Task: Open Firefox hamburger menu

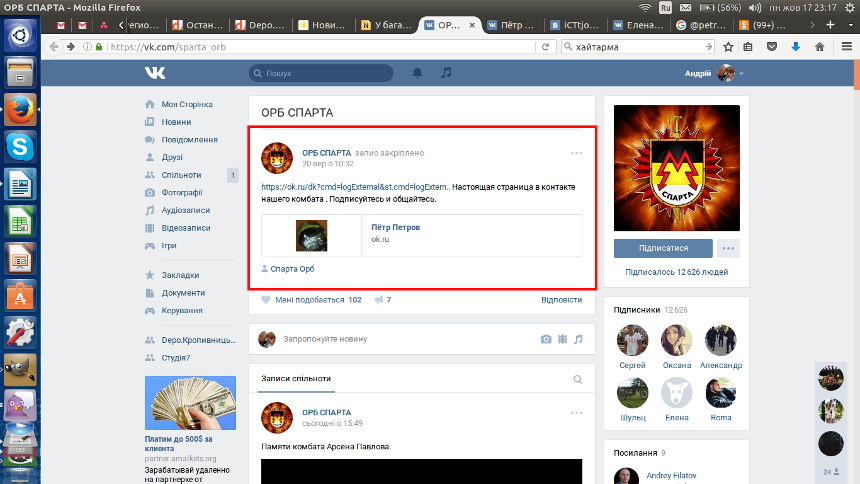Action: (847, 47)
